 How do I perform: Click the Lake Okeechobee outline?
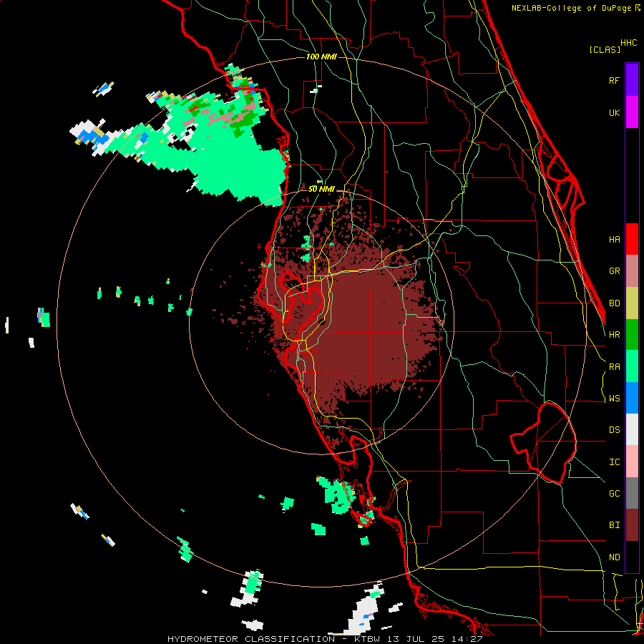click(543, 443)
